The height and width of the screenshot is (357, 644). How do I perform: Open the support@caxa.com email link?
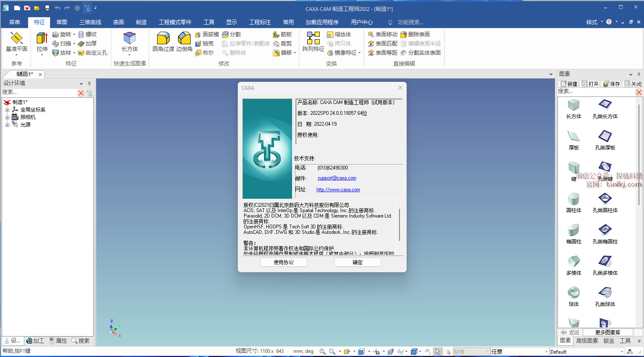(337, 178)
